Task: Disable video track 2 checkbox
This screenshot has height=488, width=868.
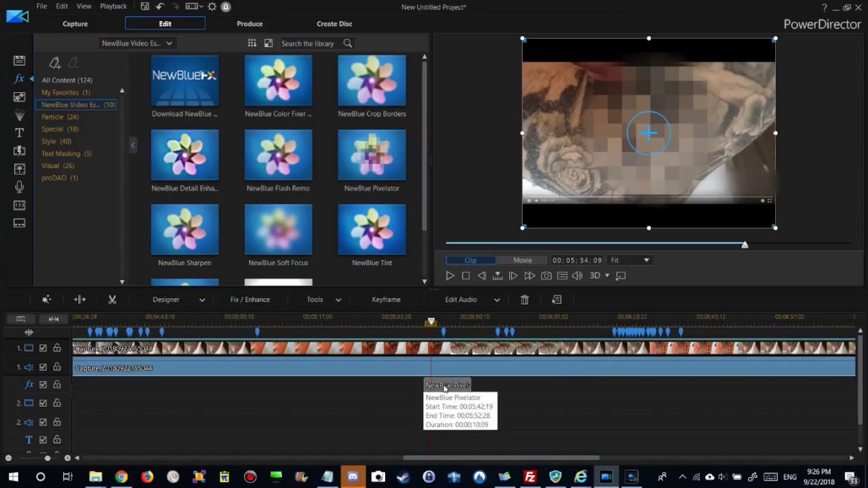Action: tap(43, 403)
